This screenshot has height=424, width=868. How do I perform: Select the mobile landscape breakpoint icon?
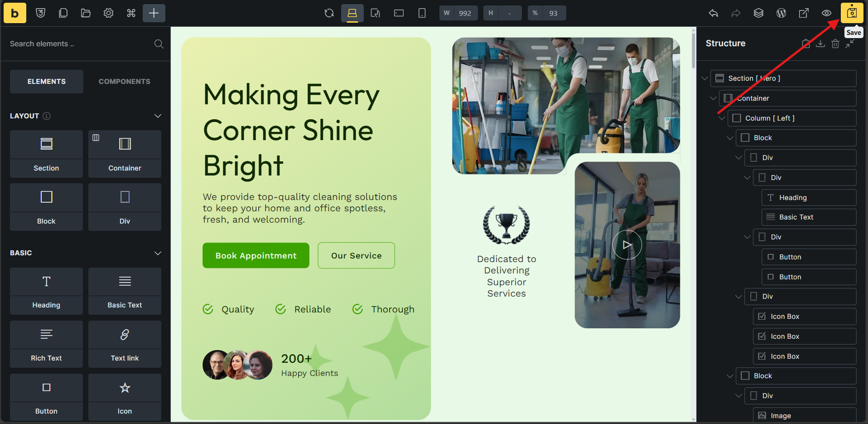tap(399, 13)
